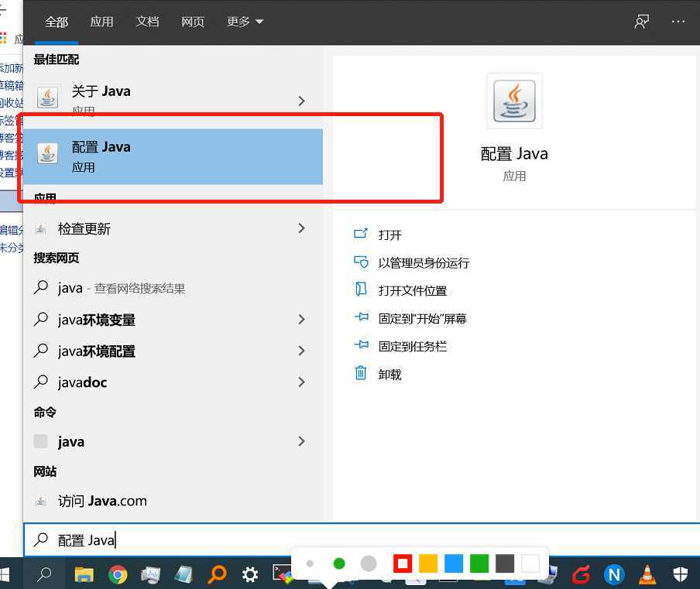Click the folder icon beside 打开文件位置
The height and width of the screenshot is (589, 700).
(361, 289)
